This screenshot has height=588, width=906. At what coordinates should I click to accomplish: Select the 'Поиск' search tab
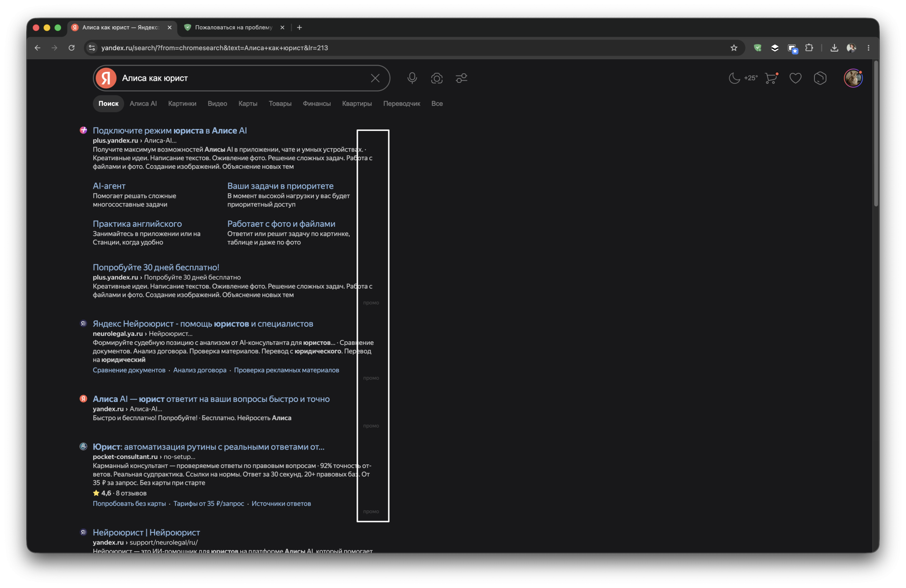[x=109, y=104]
